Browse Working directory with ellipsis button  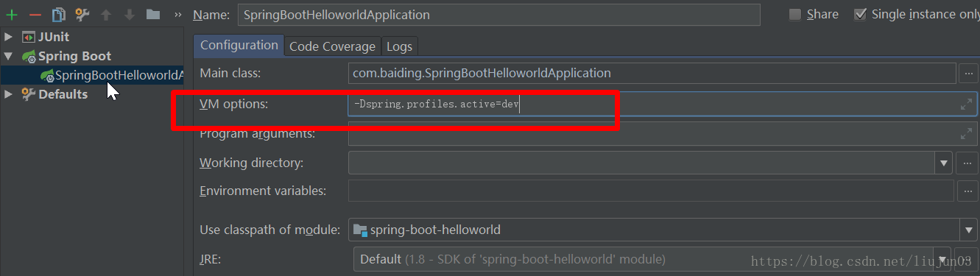pos(968,163)
